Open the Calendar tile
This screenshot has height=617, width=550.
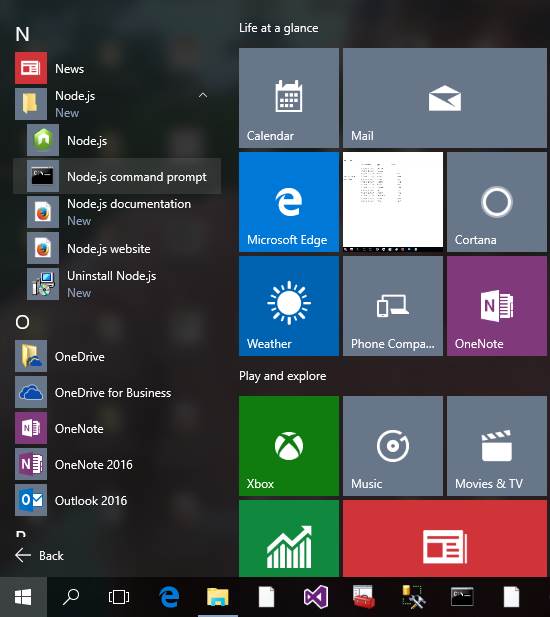[289, 98]
